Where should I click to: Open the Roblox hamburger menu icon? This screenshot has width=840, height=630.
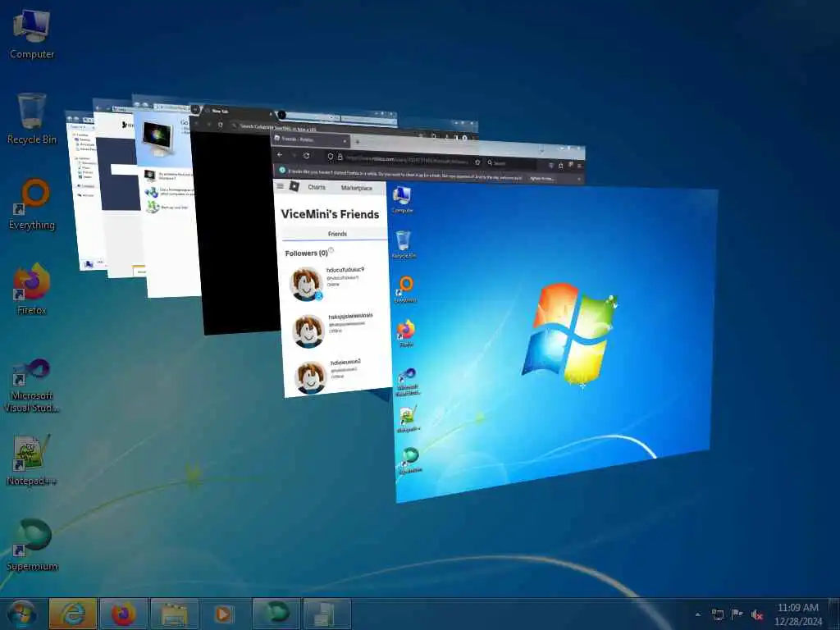click(x=280, y=186)
